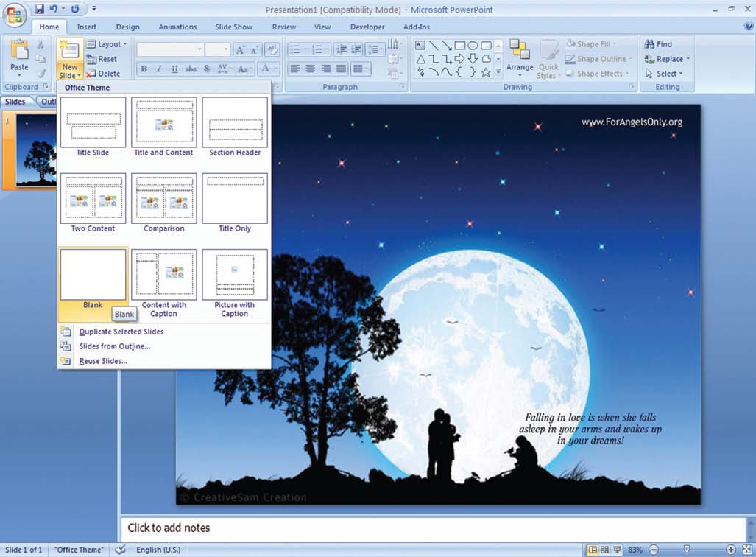Start Slide Show from the status bar icon
This screenshot has height=557, width=756.
[617, 549]
